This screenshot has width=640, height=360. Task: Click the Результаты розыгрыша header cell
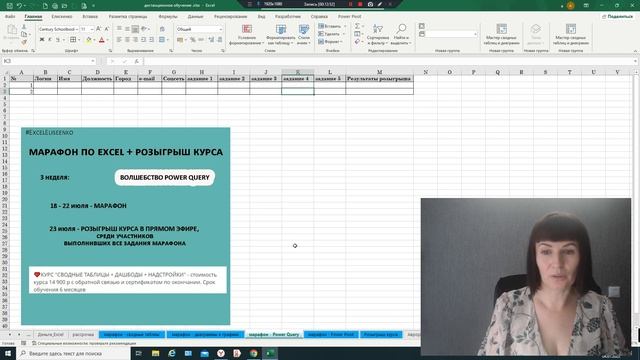(x=379, y=78)
